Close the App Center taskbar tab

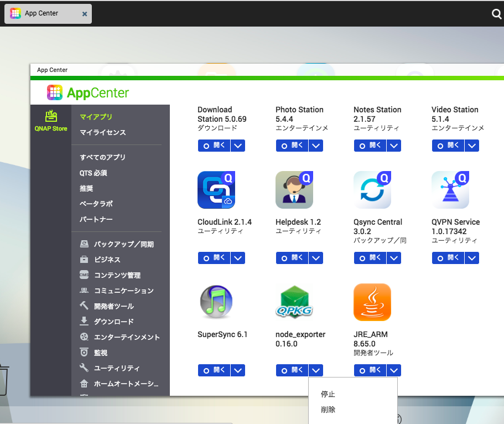[85, 14]
